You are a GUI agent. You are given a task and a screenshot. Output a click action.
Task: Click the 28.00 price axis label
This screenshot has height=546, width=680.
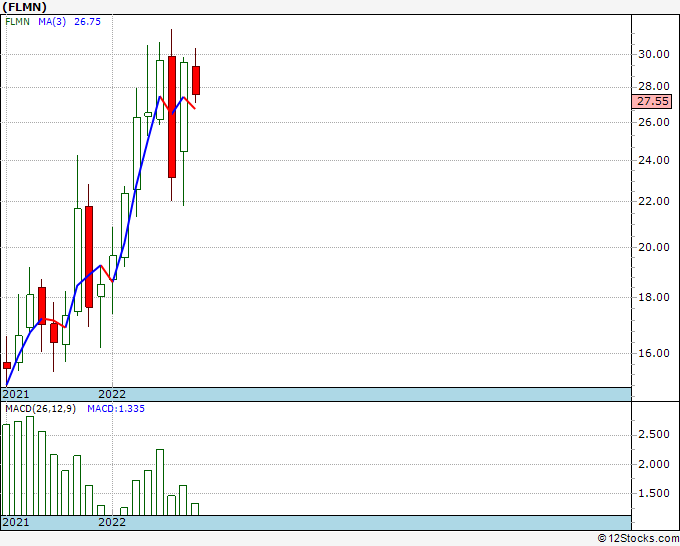[x=654, y=86]
